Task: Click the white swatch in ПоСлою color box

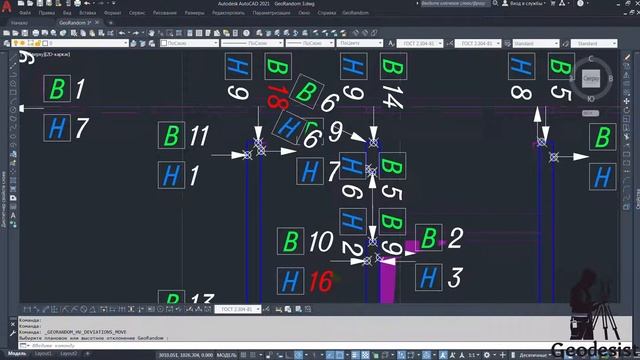Action: click(x=164, y=43)
